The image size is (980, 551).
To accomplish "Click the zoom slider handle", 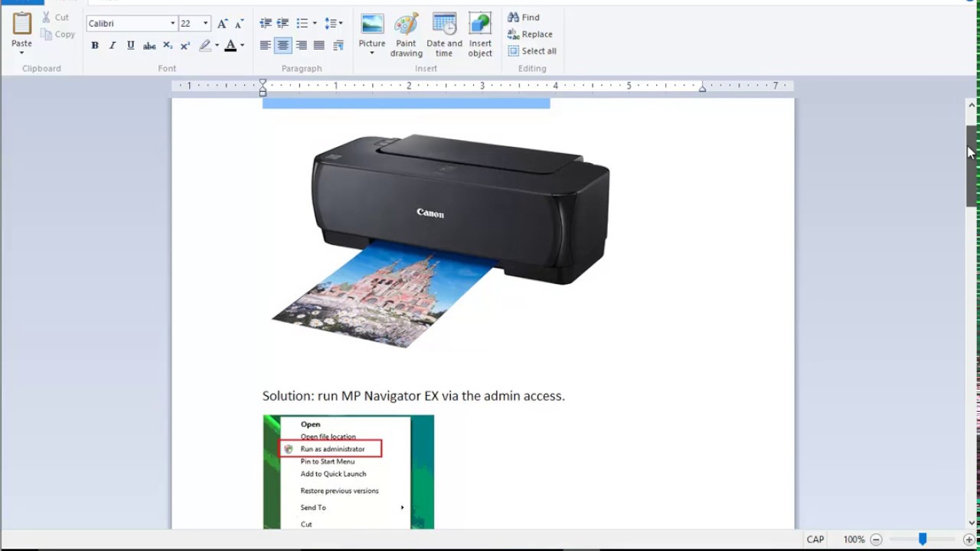I will point(923,540).
